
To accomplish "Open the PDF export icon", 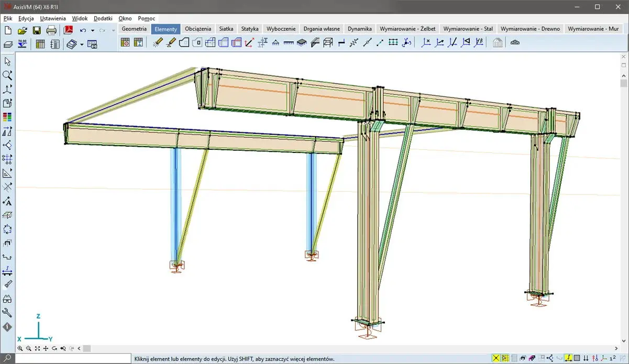I will coord(68,30).
